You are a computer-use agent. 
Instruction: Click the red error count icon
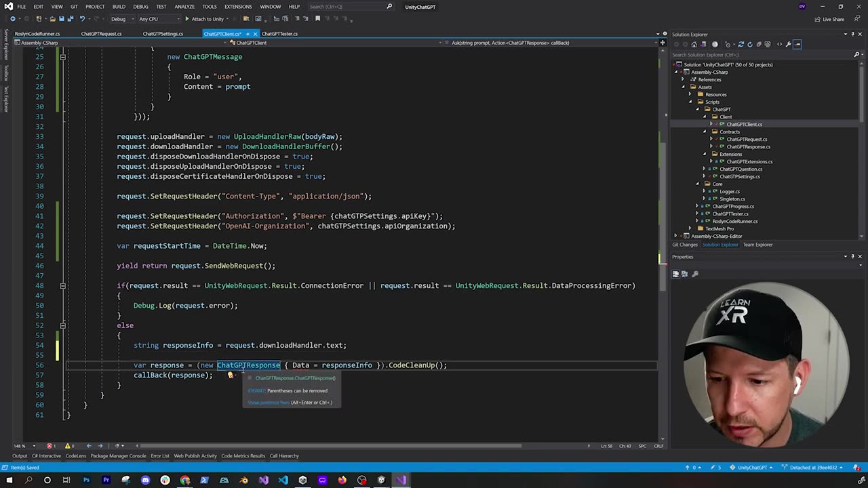coord(50,446)
